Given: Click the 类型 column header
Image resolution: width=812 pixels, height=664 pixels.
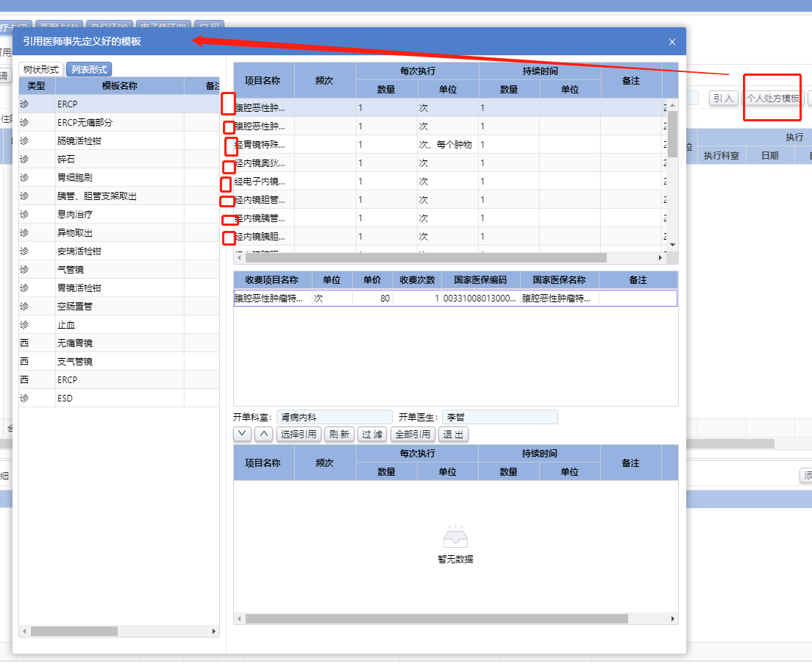Looking at the screenshot, I should [x=37, y=86].
